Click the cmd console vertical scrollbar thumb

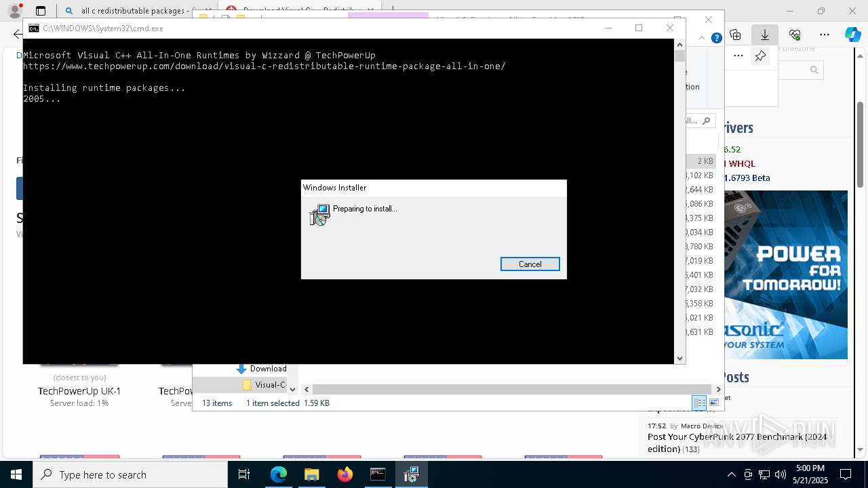point(679,56)
